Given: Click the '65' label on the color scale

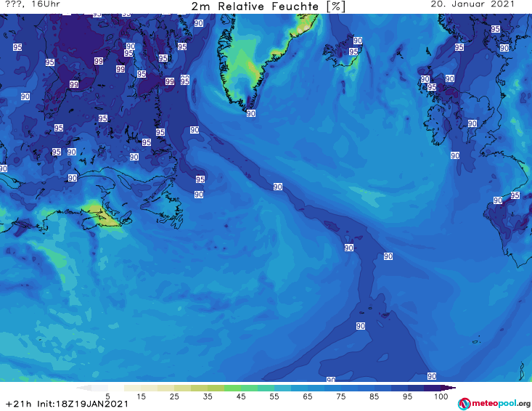Looking at the screenshot, I should 308,396.
